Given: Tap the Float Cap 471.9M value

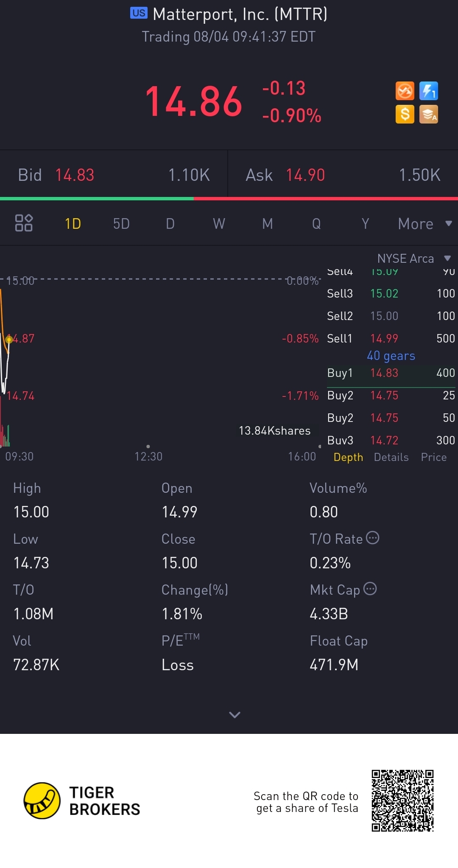Looking at the screenshot, I should coord(334,665).
